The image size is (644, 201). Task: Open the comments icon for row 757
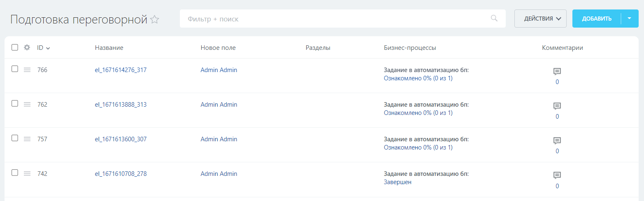(557, 141)
